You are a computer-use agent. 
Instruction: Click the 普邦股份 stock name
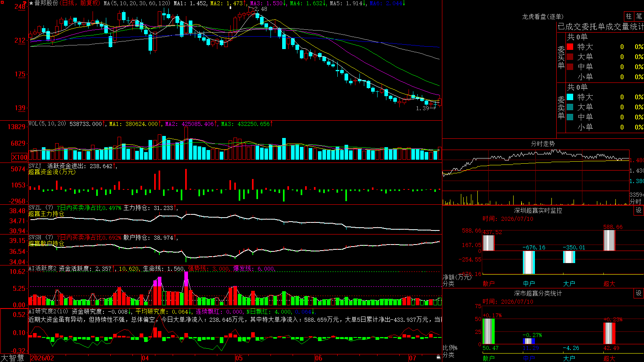pos(46,3)
